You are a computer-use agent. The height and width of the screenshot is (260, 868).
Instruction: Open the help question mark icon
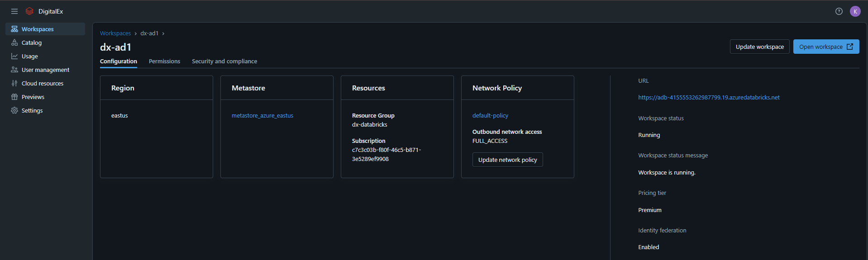click(839, 11)
